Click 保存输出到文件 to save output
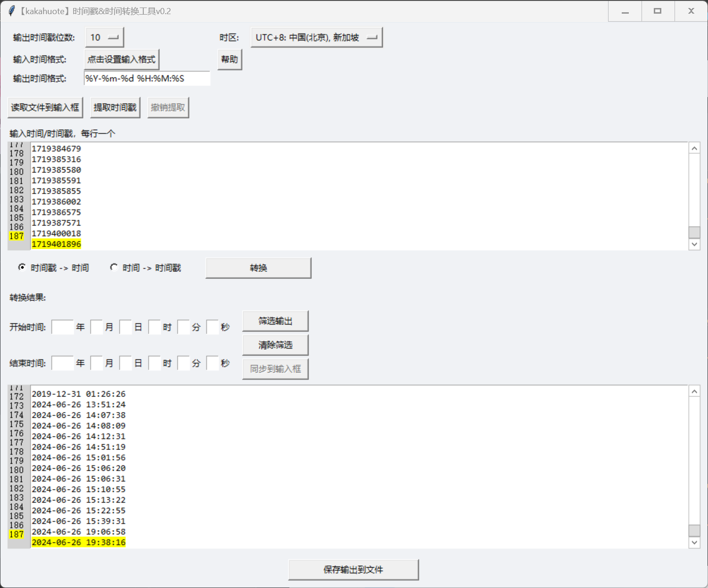708x588 pixels. pos(353,570)
